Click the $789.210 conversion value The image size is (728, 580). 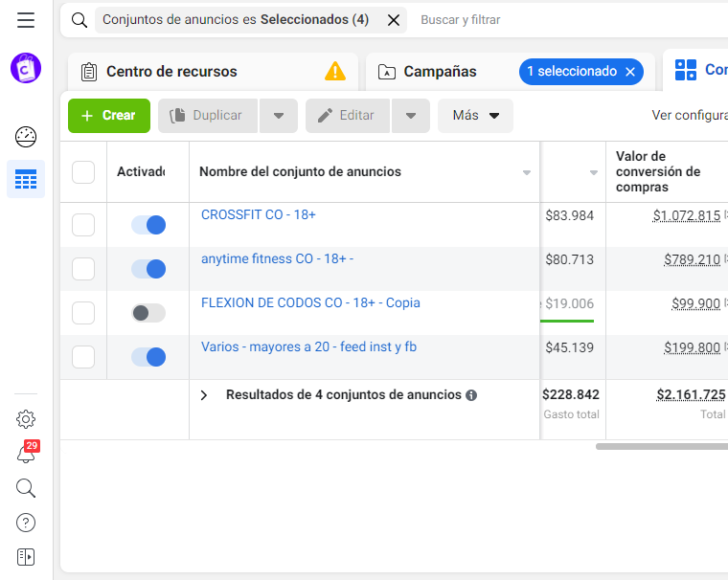point(692,259)
